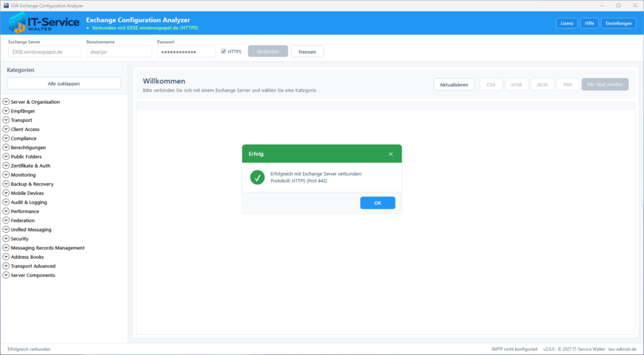Viewport: 644px width, 355px height.
Task: Click the Benutzername input field
Action: (119, 52)
